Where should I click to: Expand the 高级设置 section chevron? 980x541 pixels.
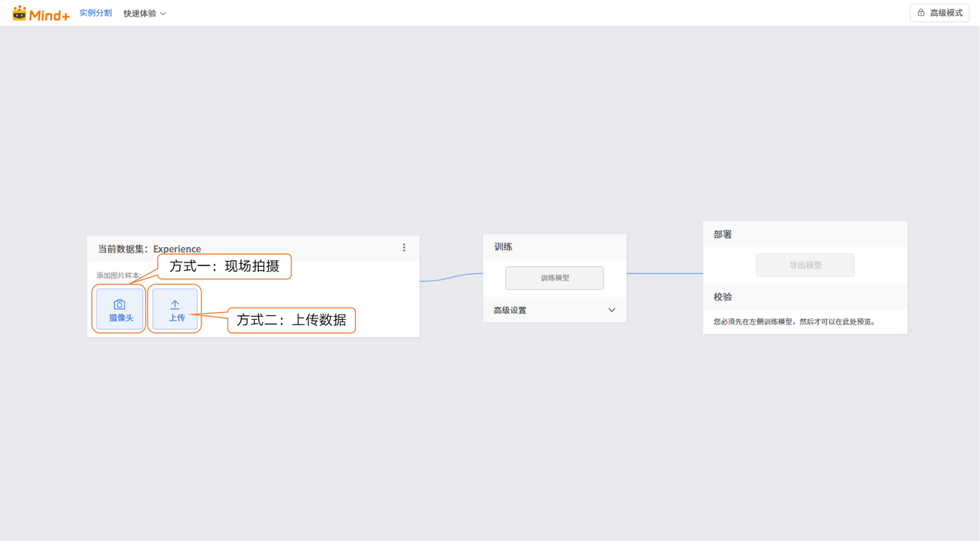[612, 310]
